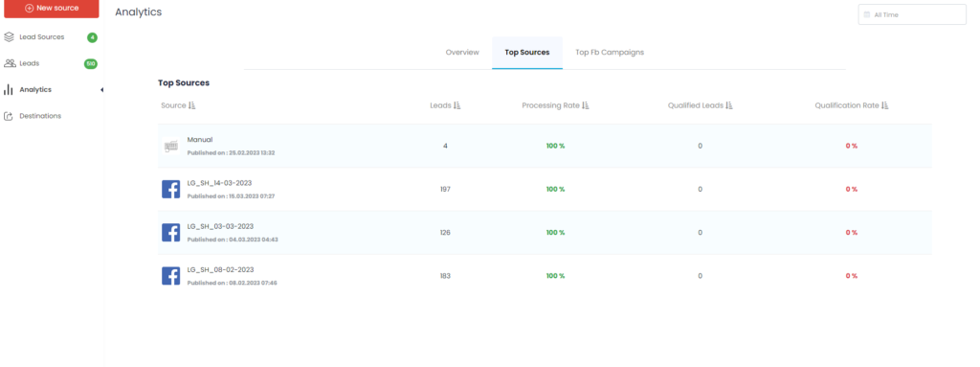The height and width of the screenshot is (367, 980).
Task: Click the Qualification Rate header text
Action: [x=847, y=105]
